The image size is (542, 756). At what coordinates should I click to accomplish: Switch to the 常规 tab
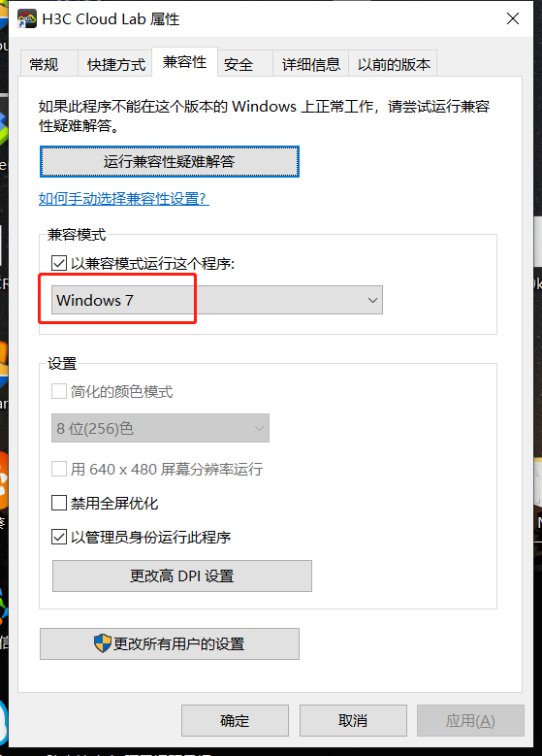[44, 64]
